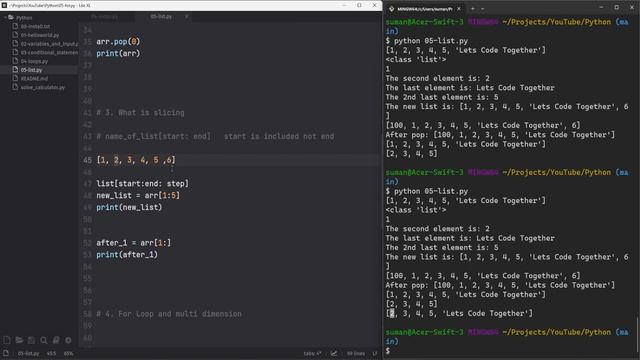Open the calculator .py file in the tree
Viewport: 640px width, 360px height.
(x=43, y=87)
